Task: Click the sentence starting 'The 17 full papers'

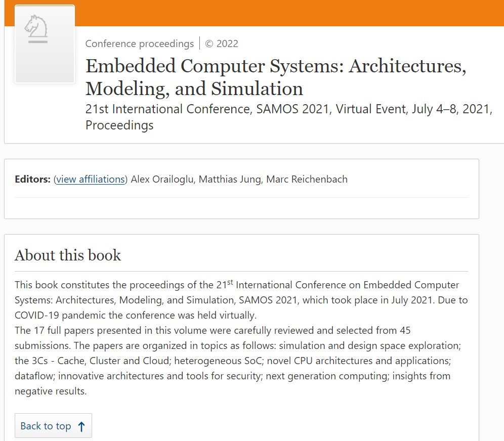Action: click(213, 331)
